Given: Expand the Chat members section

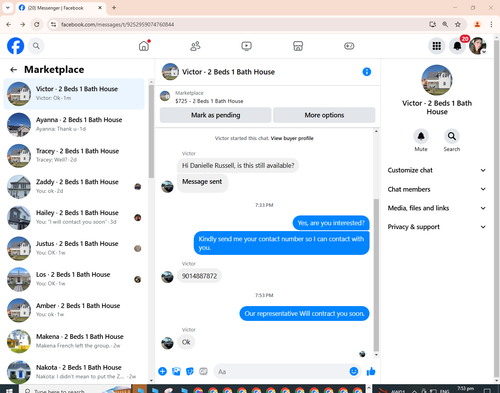Looking at the screenshot, I should 437,189.
